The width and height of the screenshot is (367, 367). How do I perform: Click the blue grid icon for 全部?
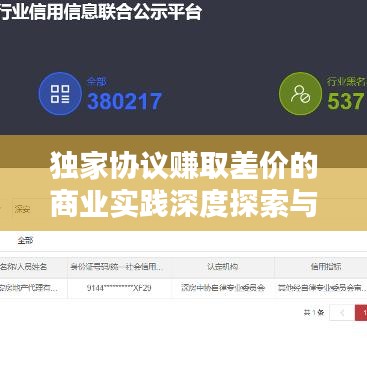click(x=60, y=94)
